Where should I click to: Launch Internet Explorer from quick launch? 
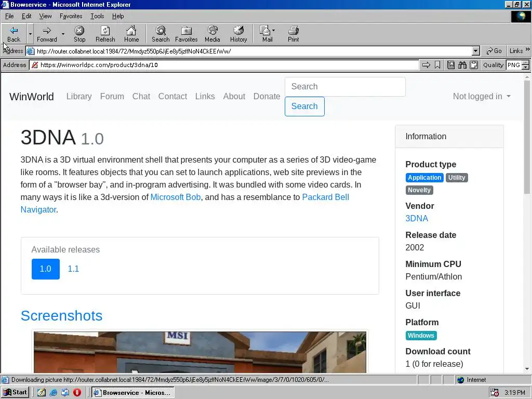(54, 393)
